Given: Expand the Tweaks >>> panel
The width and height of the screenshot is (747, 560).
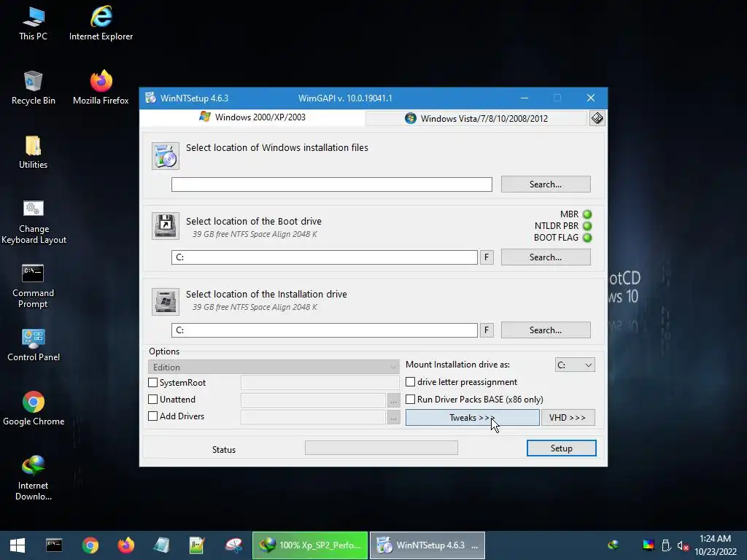Looking at the screenshot, I should pyautogui.click(x=472, y=418).
